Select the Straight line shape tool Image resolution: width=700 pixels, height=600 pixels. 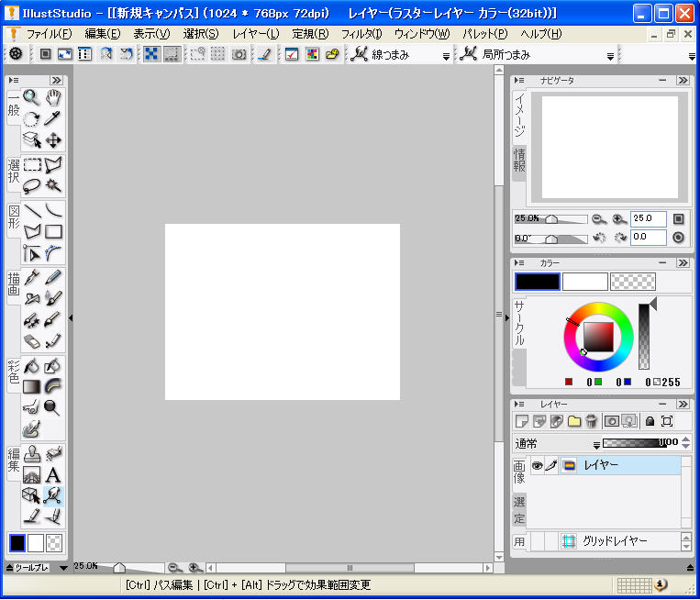[x=32, y=210]
